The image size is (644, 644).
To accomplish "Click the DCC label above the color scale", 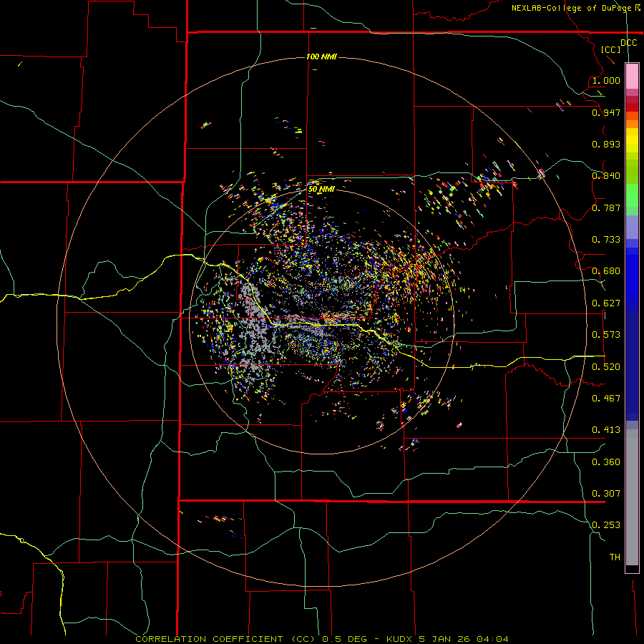I will tap(628, 43).
